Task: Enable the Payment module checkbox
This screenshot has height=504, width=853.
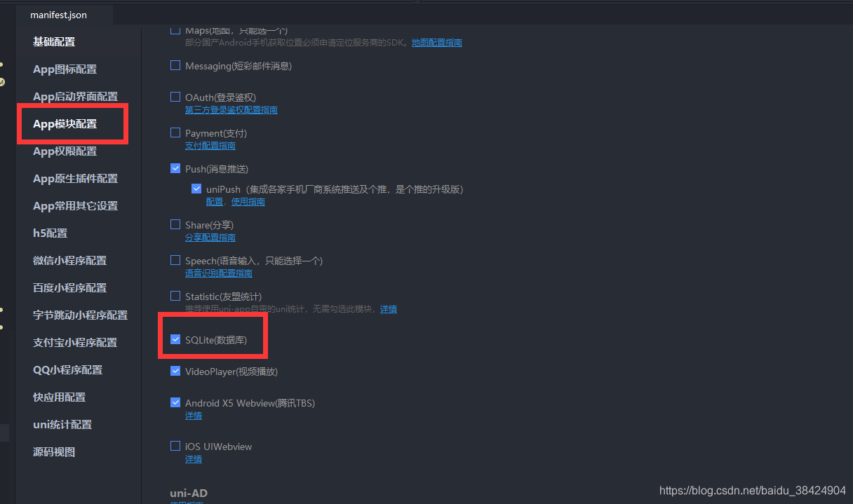Action: pos(175,132)
